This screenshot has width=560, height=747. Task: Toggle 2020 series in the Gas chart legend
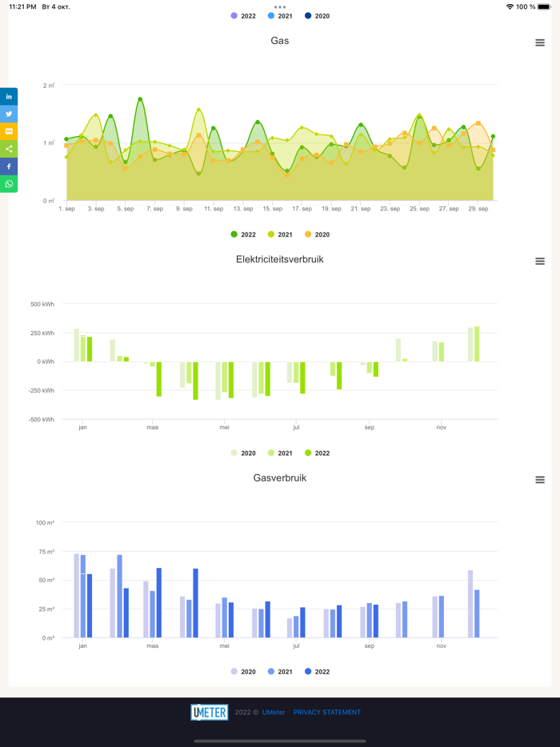pos(317,234)
